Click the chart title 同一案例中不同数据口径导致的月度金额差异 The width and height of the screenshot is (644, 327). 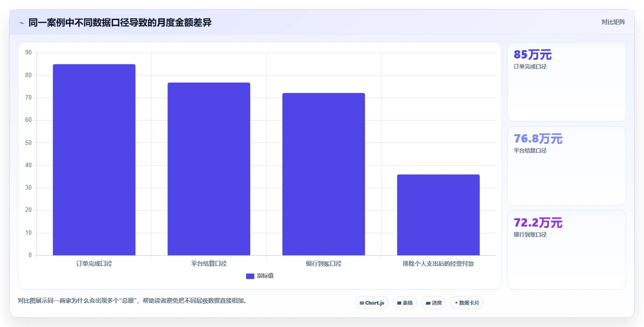click(x=120, y=22)
